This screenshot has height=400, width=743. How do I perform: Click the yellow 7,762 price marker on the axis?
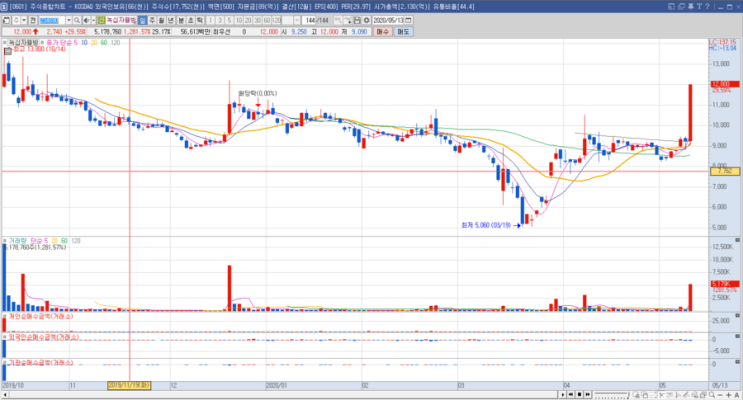click(725, 171)
